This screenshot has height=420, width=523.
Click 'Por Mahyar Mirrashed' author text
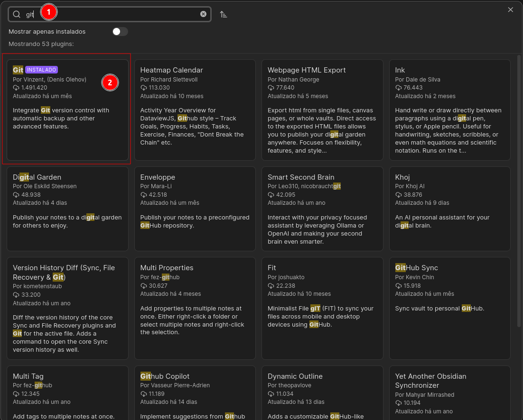(425, 395)
